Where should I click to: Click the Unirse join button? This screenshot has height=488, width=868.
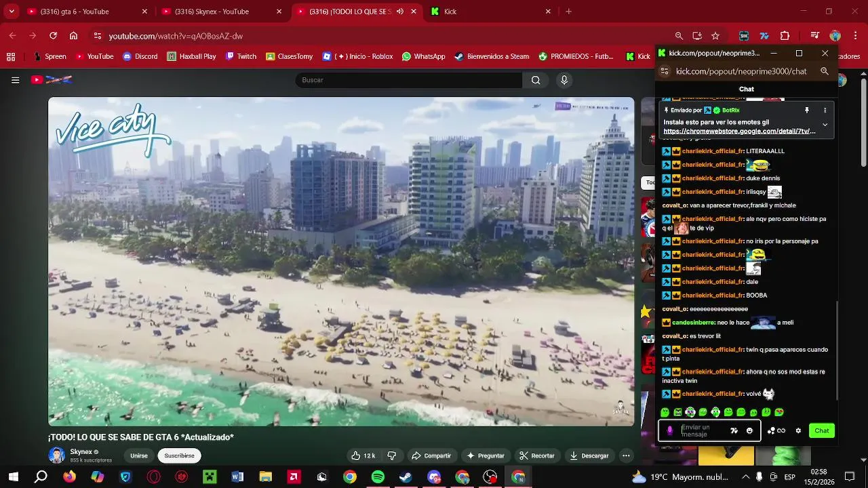click(139, 455)
